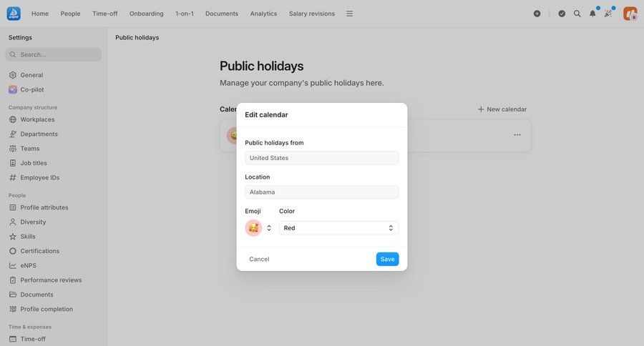Open Time-off in settings sidebar
Viewport: 644px width, 346px height.
(33, 339)
